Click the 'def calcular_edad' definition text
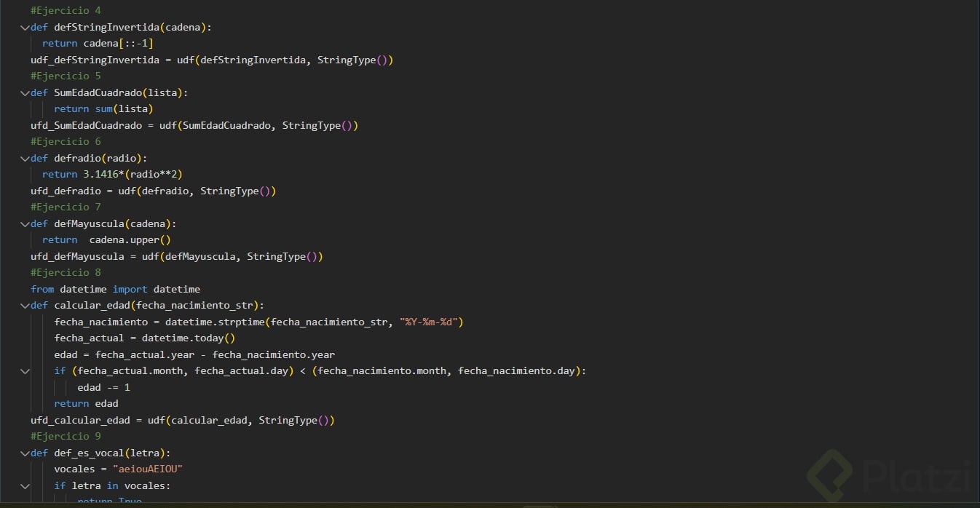The image size is (980, 508). pyautogui.click(x=147, y=306)
